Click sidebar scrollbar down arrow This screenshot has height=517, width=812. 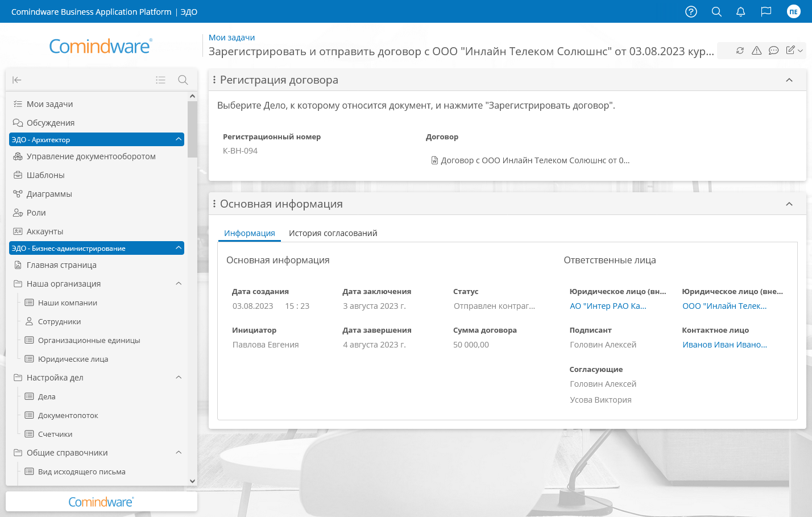click(x=192, y=481)
